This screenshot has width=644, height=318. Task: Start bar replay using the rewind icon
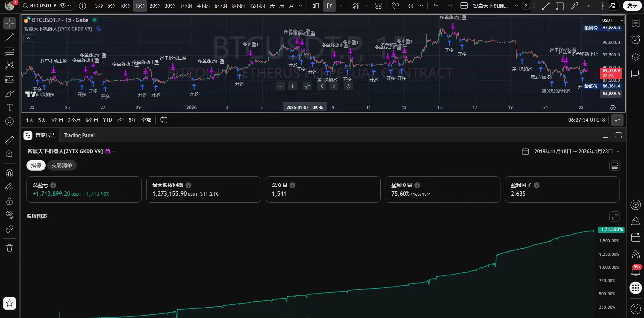click(410, 6)
